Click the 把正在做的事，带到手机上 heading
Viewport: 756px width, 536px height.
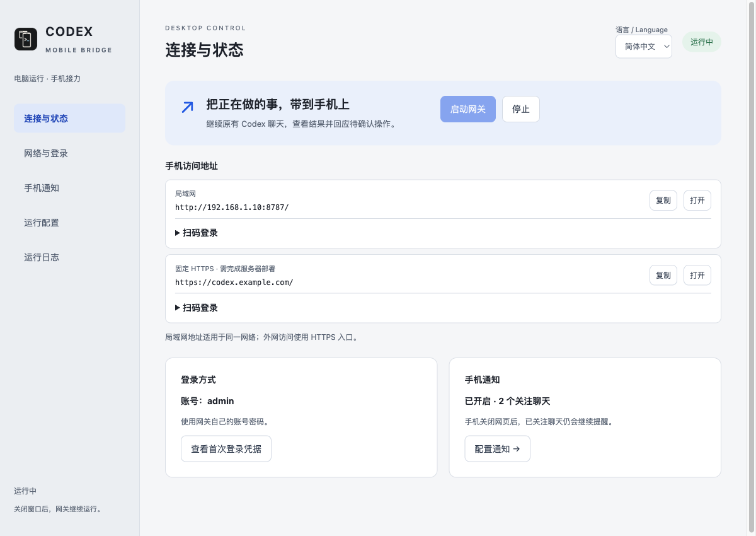278,105
